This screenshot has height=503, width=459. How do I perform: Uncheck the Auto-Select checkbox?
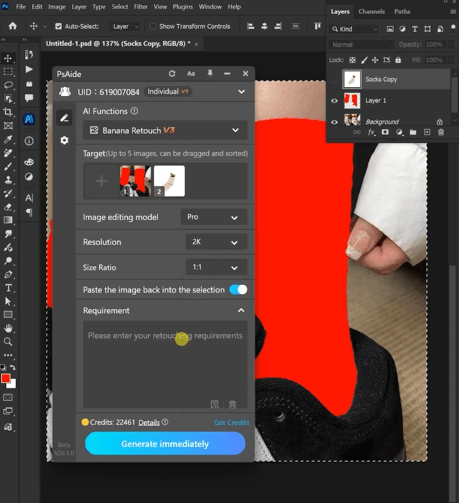click(58, 26)
